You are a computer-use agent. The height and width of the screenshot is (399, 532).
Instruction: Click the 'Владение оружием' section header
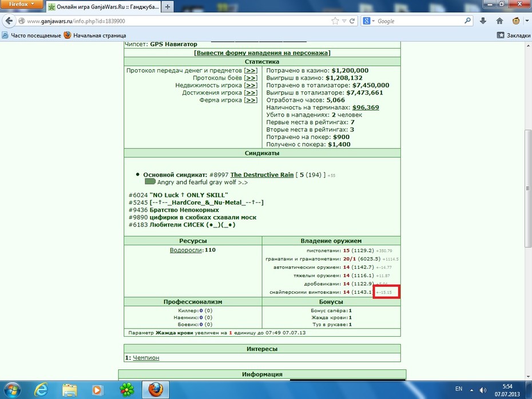[x=331, y=241]
